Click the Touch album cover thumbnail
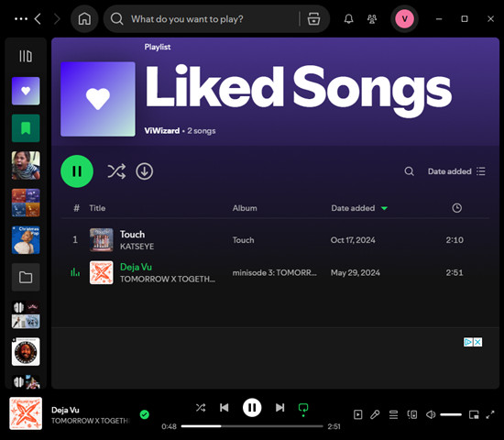The width and height of the screenshot is (504, 440). pos(101,239)
